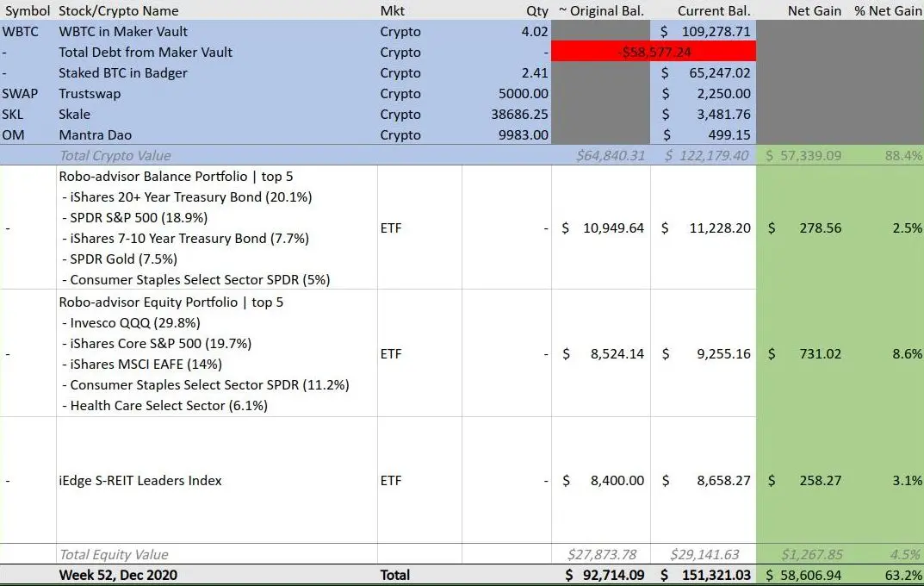This screenshot has width=924, height=586.
Task: Click the 10,949.64 original balance cell
Action: pos(601,228)
